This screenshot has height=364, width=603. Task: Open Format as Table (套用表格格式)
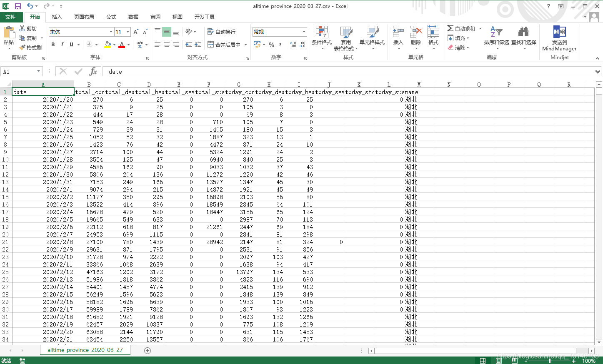(x=345, y=38)
